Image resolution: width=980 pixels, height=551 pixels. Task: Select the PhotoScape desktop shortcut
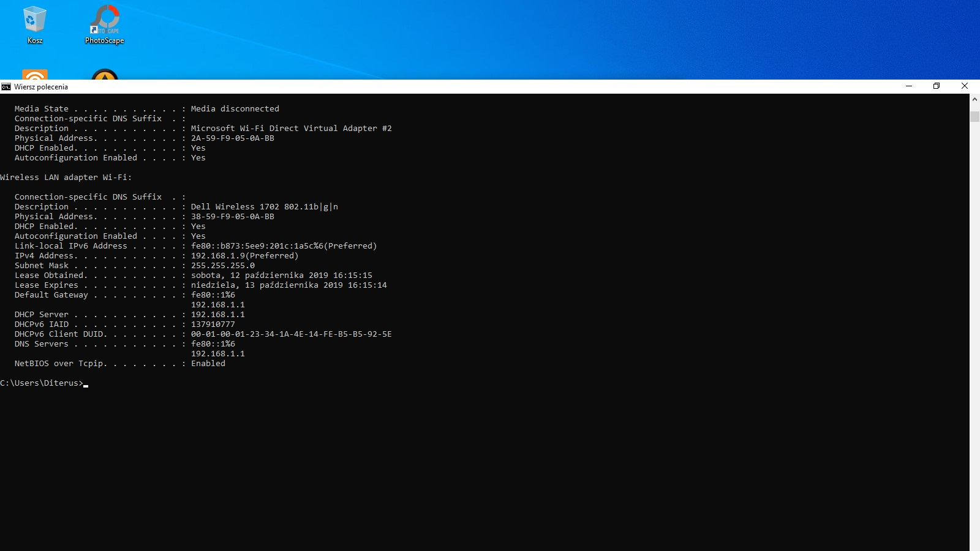105,24
